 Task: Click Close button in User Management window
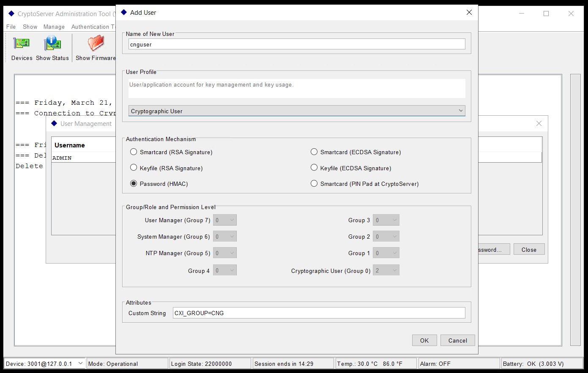pos(529,250)
